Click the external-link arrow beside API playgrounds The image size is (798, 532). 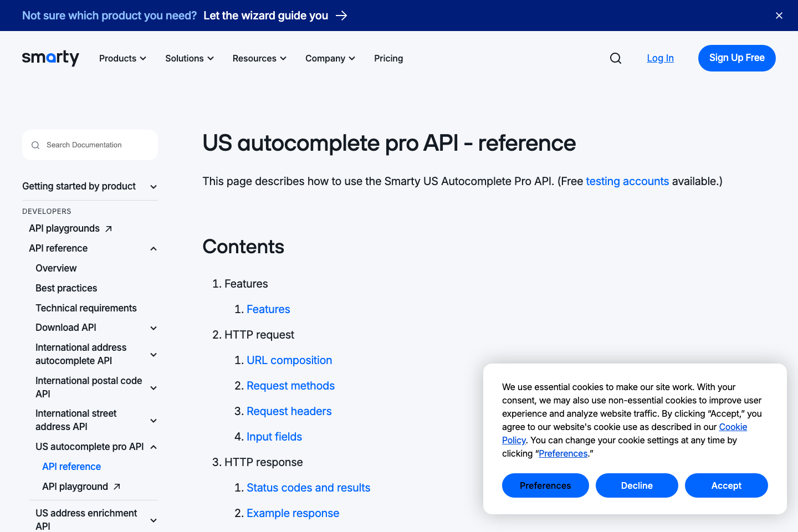(109, 228)
